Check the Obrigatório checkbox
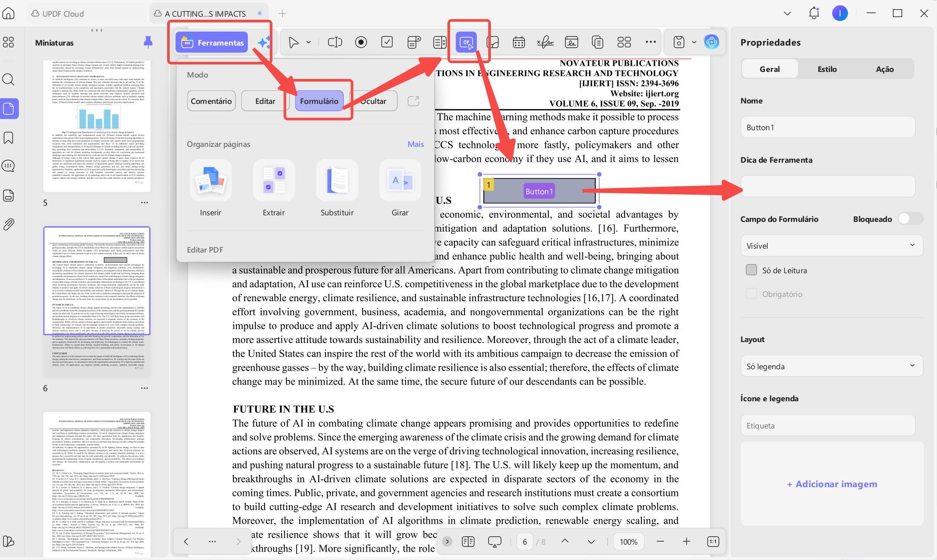Screen dimensions: 937x560 pyautogui.click(x=751, y=293)
